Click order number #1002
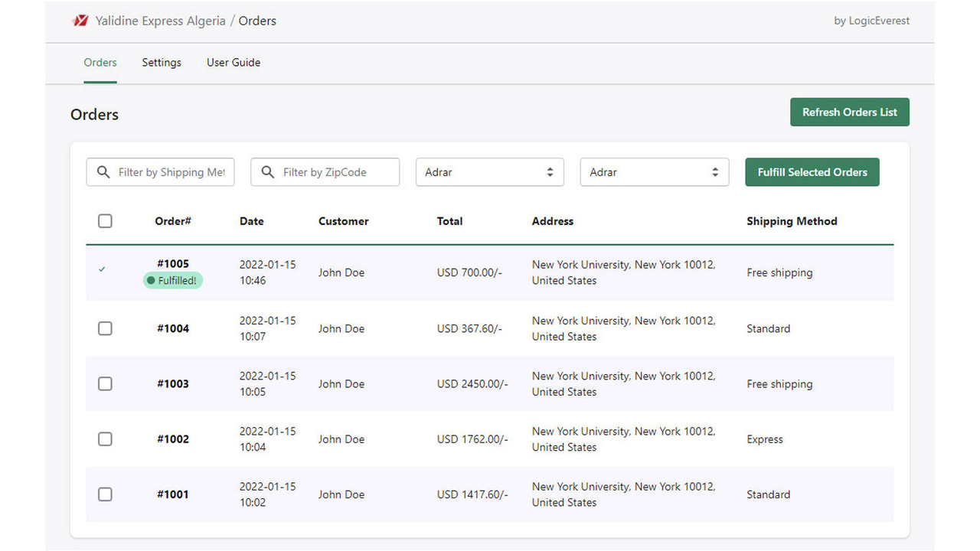Viewport: 980px width, 551px height. (173, 439)
